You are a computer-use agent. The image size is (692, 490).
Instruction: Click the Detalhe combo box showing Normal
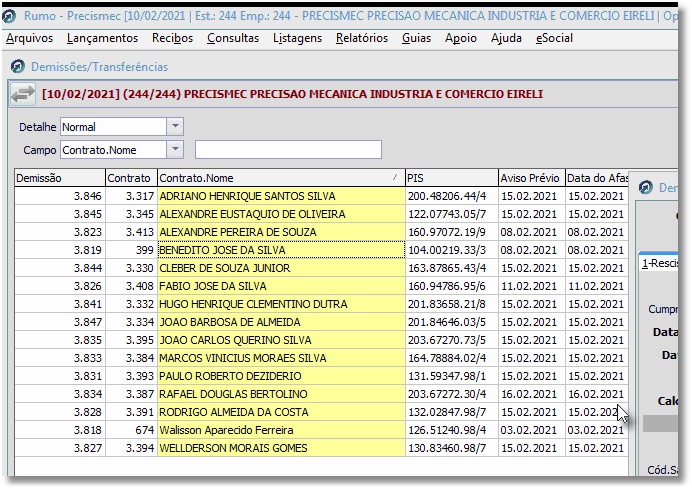[x=122, y=127]
